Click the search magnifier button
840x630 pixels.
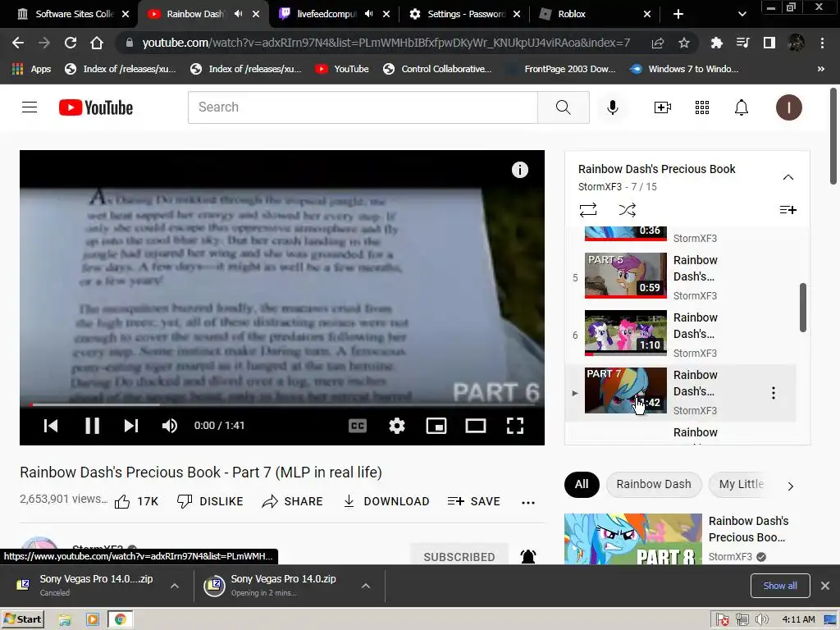coord(563,107)
